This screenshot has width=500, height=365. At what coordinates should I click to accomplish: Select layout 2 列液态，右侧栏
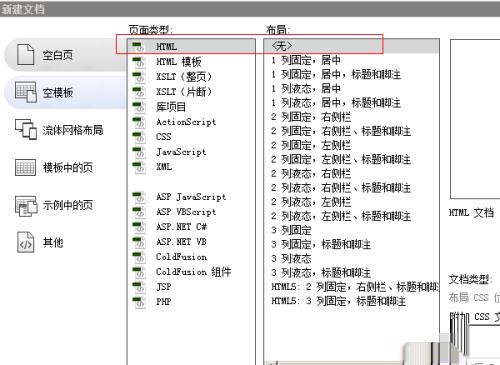(311, 174)
